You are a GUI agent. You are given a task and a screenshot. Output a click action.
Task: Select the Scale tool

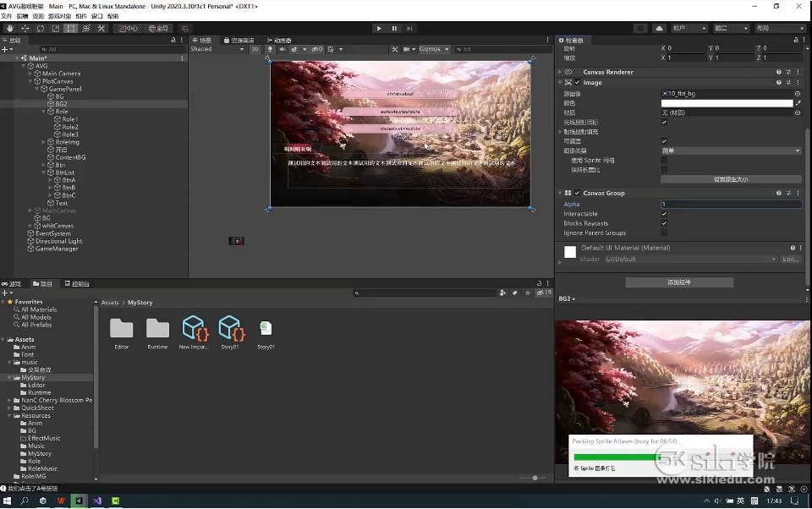(56, 29)
